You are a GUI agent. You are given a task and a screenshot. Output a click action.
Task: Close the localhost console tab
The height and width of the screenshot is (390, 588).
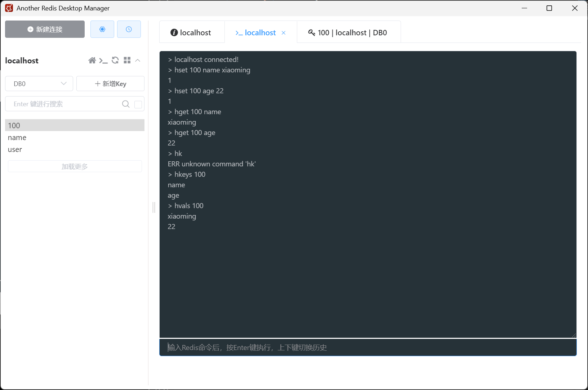(284, 33)
